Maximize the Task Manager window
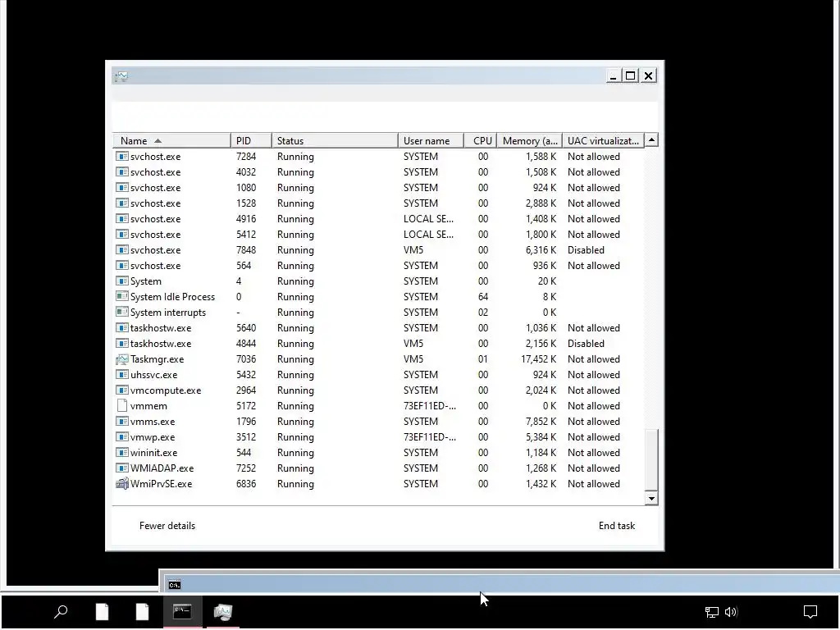This screenshot has height=630, width=840. (x=631, y=76)
